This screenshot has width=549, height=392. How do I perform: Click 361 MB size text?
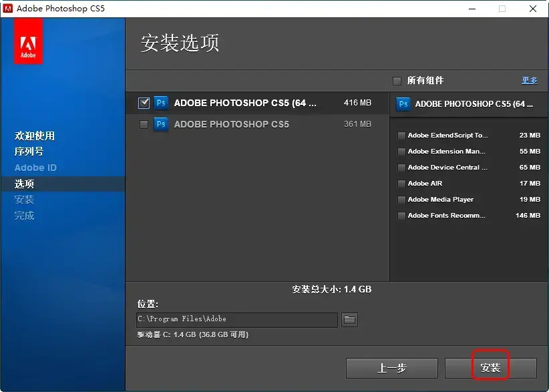click(x=357, y=124)
